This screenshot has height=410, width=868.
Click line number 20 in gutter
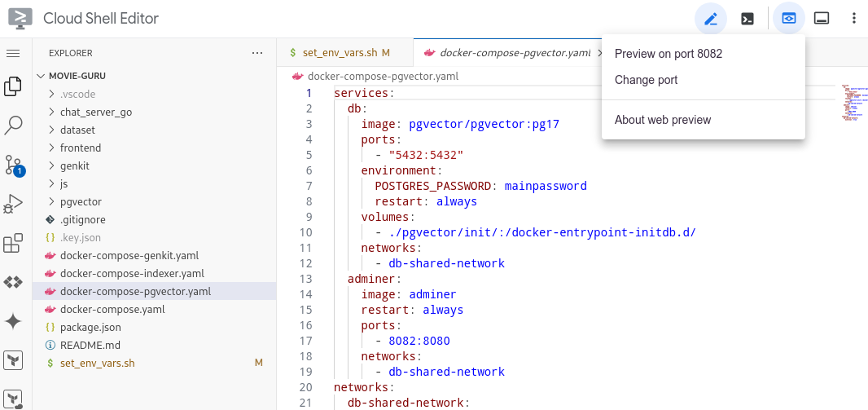[x=305, y=387]
